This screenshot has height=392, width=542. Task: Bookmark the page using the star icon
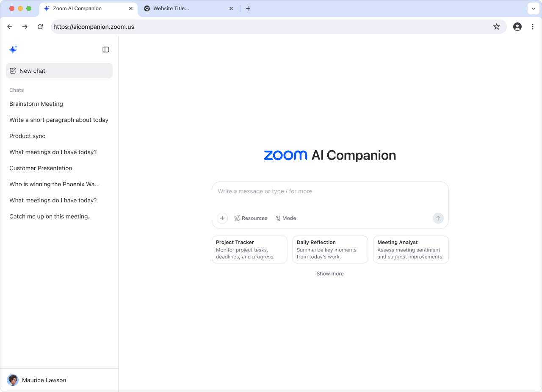pos(496,26)
